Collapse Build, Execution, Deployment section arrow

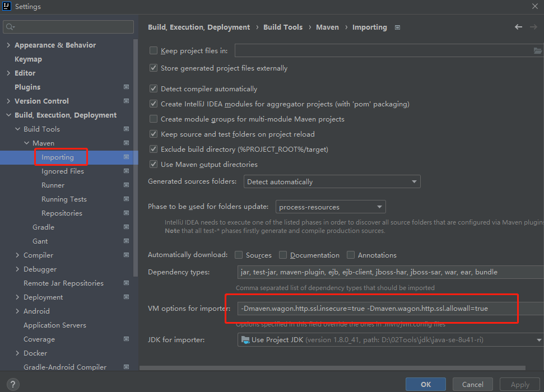[8, 115]
